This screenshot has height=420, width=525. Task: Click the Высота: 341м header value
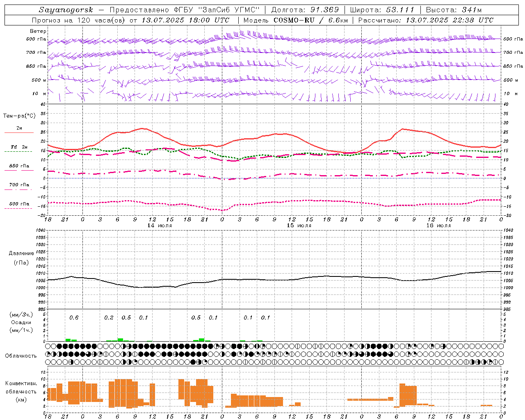coord(454,10)
